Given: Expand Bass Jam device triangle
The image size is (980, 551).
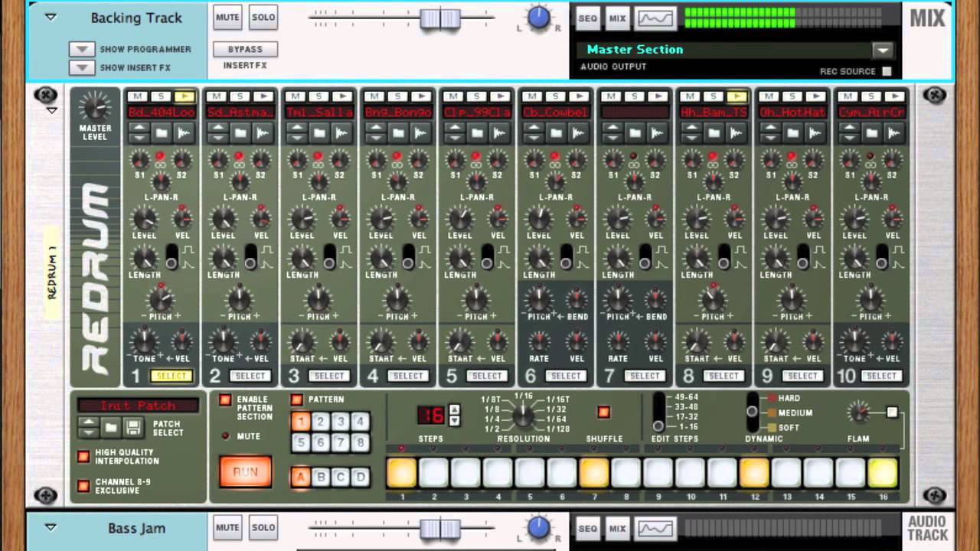Looking at the screenshot, I should (51, 527).
